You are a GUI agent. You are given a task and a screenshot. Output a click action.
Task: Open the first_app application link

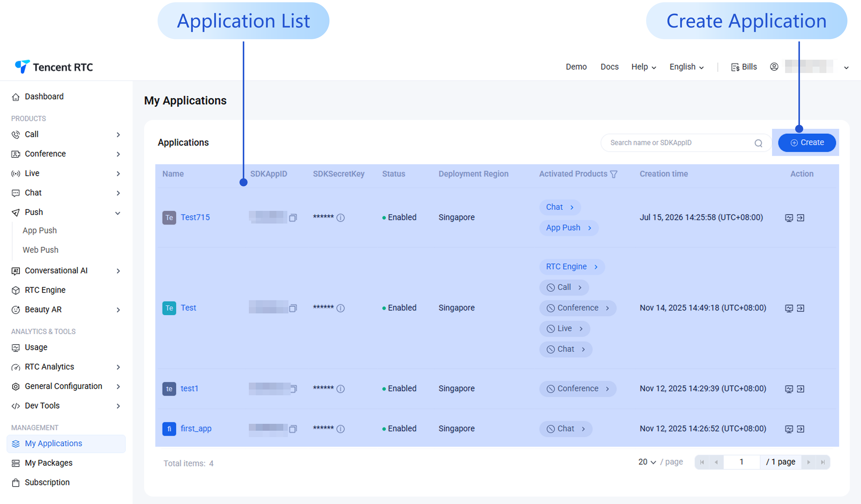(x=196, y=429)
